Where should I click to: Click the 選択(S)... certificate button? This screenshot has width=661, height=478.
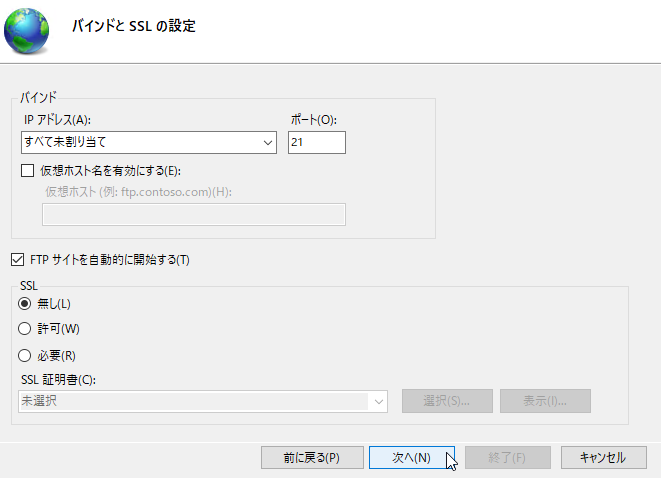click(x=447, y=401)
